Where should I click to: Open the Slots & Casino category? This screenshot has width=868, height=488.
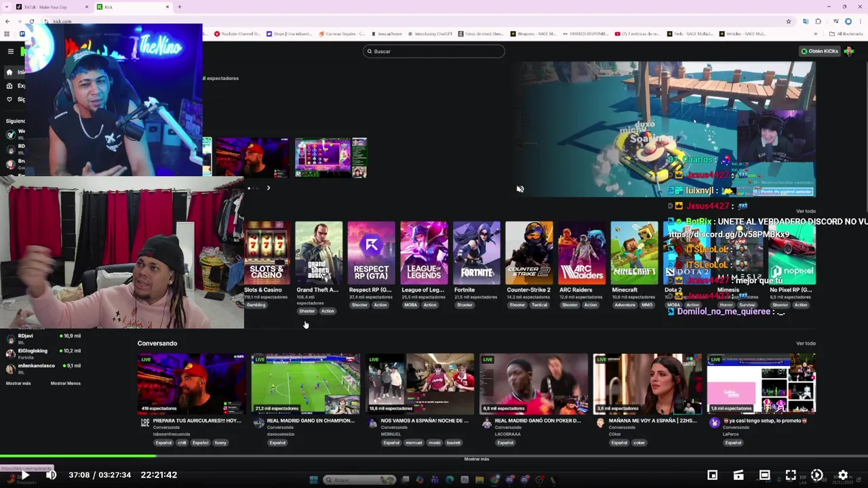point(267,252)
